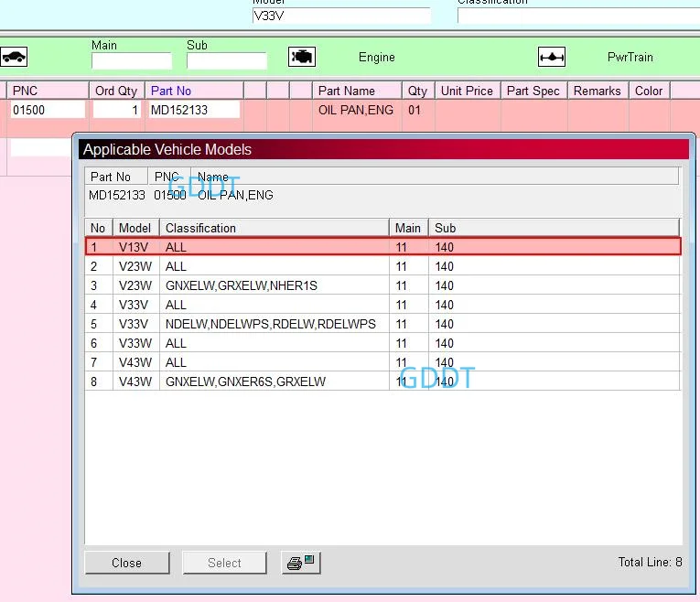Click the Part Spec column header
This screenshot has width=700, height=602.
534,91
